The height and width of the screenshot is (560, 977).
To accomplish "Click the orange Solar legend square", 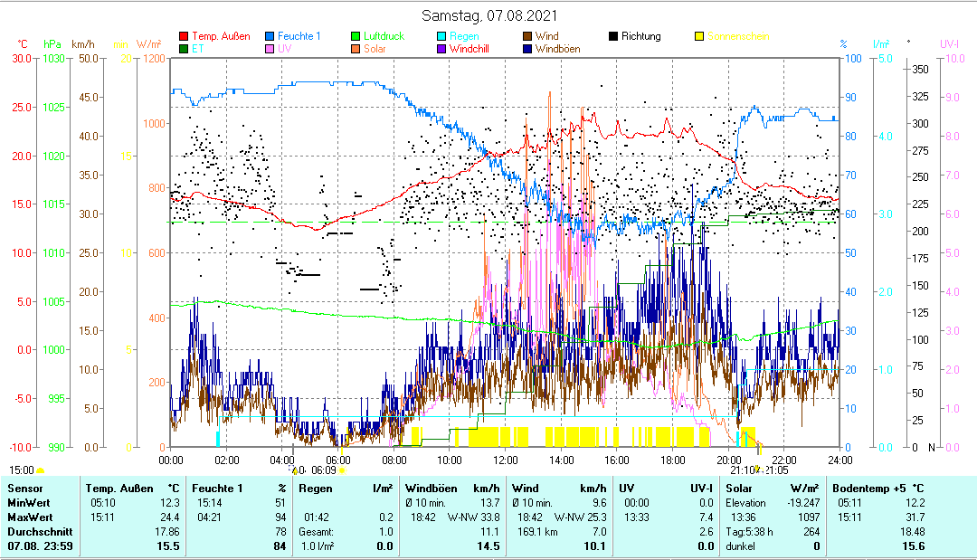I will 356,49.
